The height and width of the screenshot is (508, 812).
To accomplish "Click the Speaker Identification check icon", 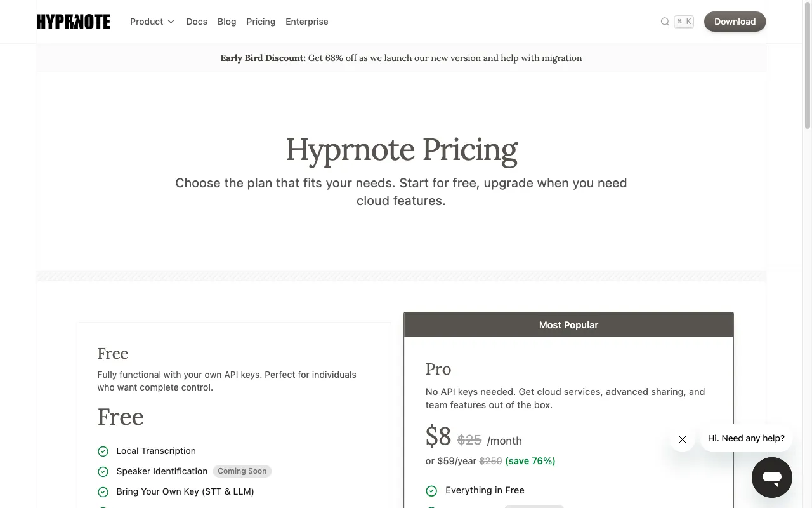I will pyautogui.click(x=103, y=471).
